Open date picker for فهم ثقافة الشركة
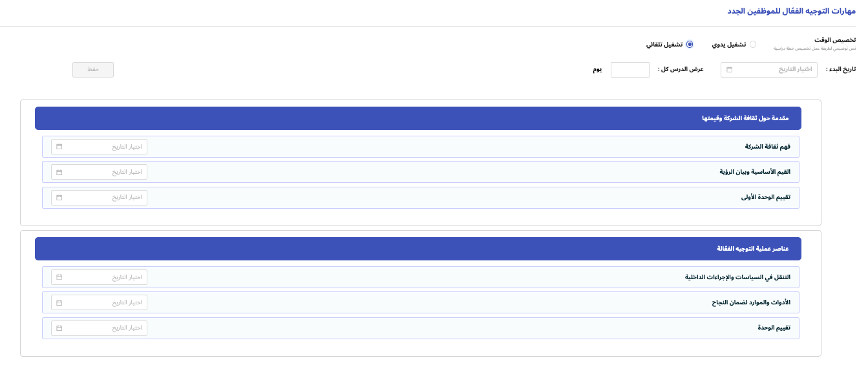This screenshot has width=868, height=389. click(x=103, y=147)
